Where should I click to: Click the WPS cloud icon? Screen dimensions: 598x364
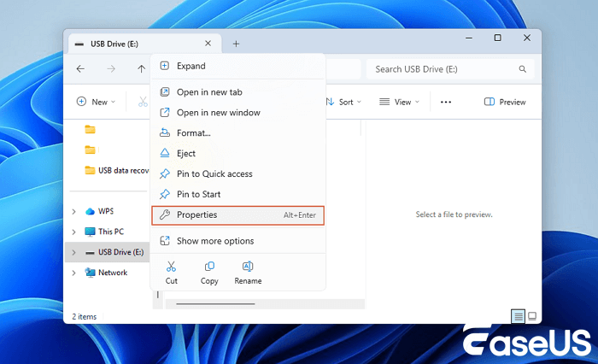(90, 211)
